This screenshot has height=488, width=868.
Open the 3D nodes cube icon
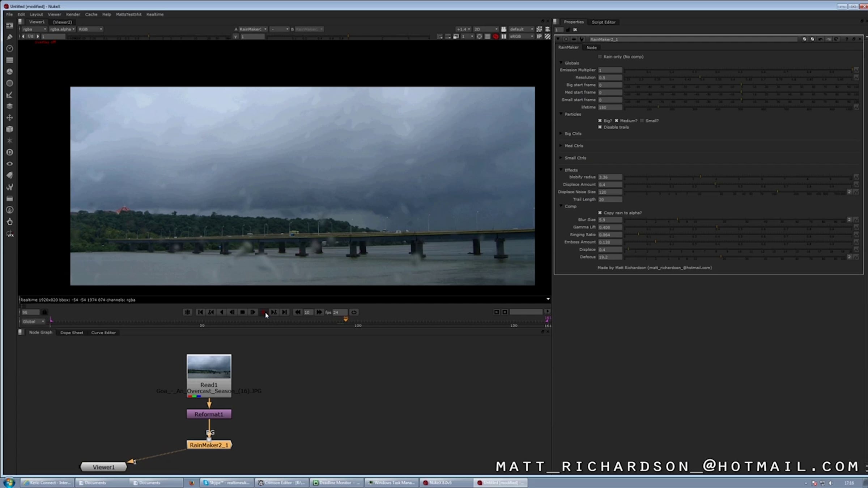(x=10, y=129)
